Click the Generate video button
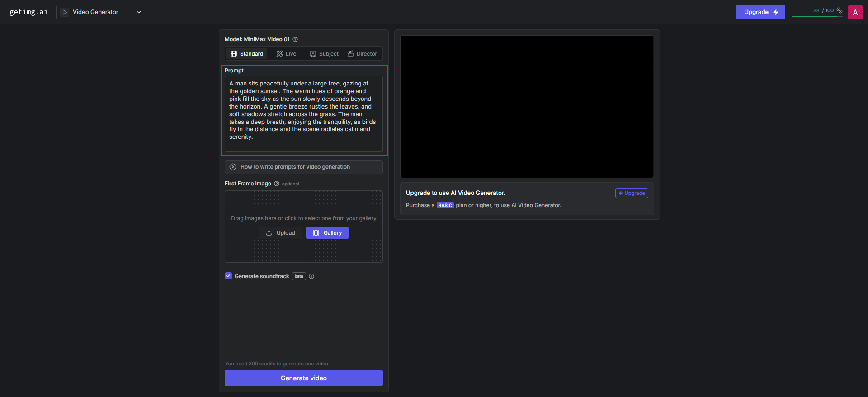Image resolution: width=868 pixels, height=397 pixels. click(304, 378)
